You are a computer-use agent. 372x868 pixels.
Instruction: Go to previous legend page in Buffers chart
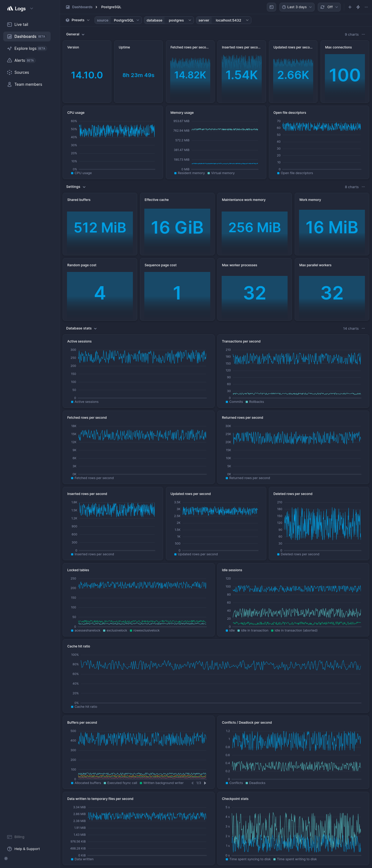192,783
